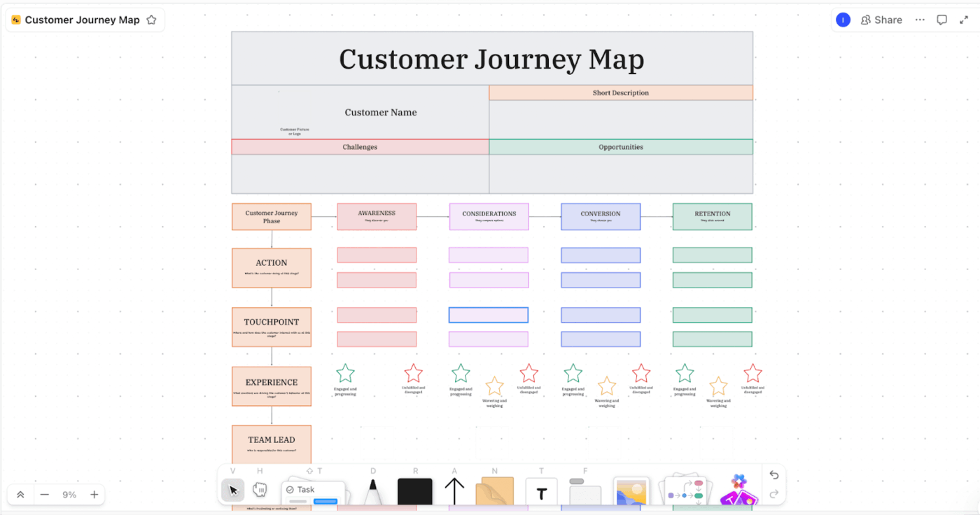Select the sticky note tool
This screenshot has height=515, width=980.
495,490
